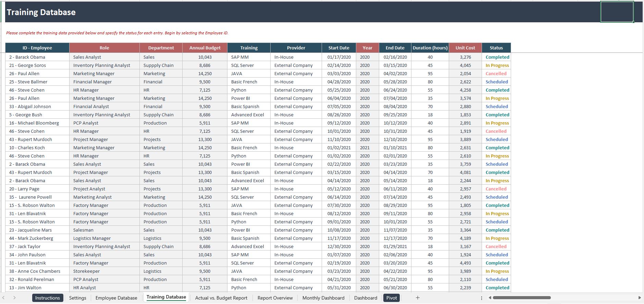
Task: Open the Pivot sheet tab
Action: (392, 298)
